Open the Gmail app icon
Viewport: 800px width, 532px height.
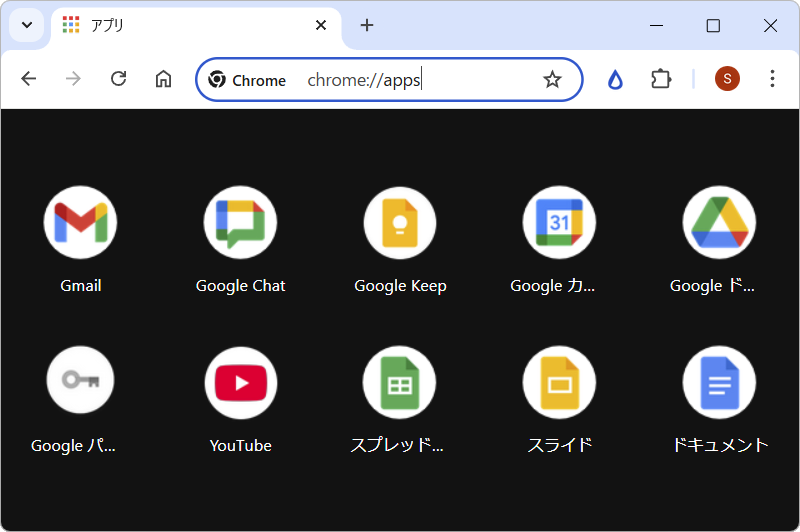(80, 222)
